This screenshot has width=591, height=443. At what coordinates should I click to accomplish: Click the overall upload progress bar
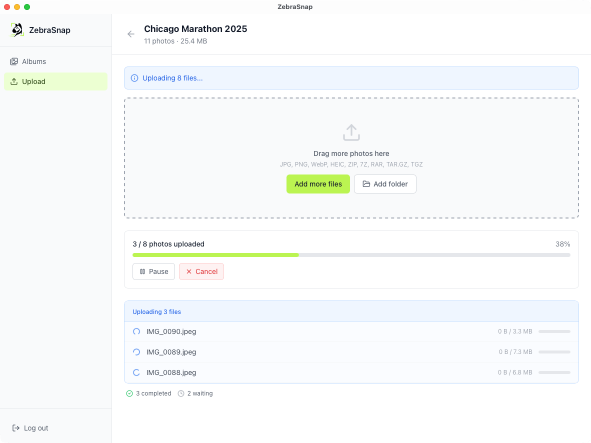coord(351,255)
